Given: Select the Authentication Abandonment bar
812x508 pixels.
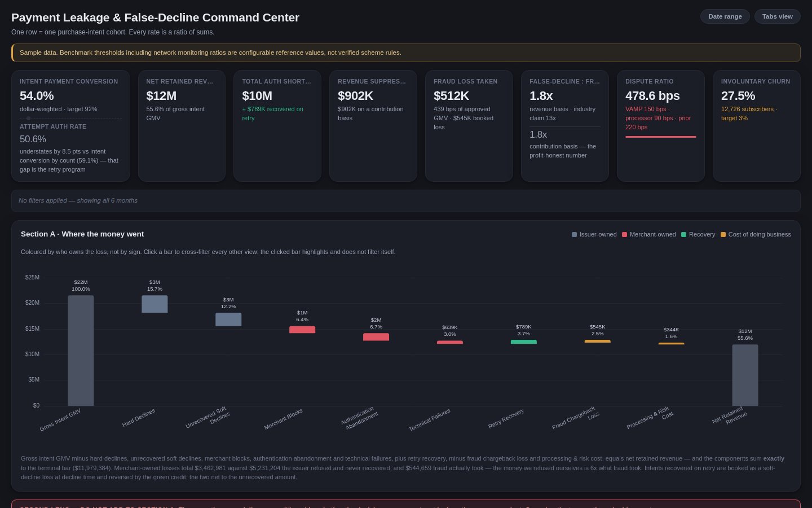Looking at the screenshot, I should point(376,337).
